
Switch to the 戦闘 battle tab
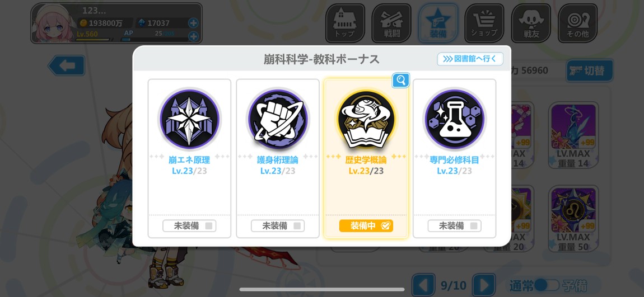point(391,23)
